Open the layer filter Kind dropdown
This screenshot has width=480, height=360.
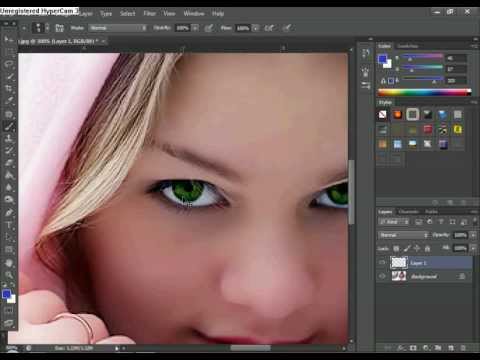[394, 222]
